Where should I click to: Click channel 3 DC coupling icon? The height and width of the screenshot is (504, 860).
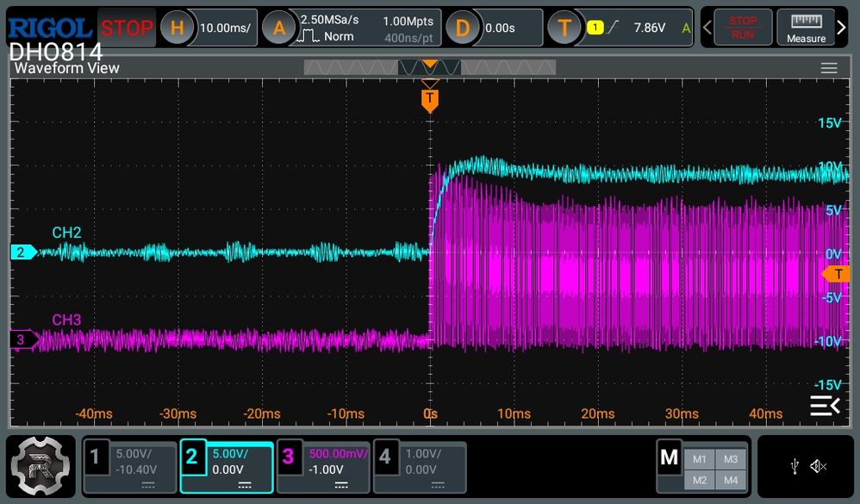(x=341, y=485)
